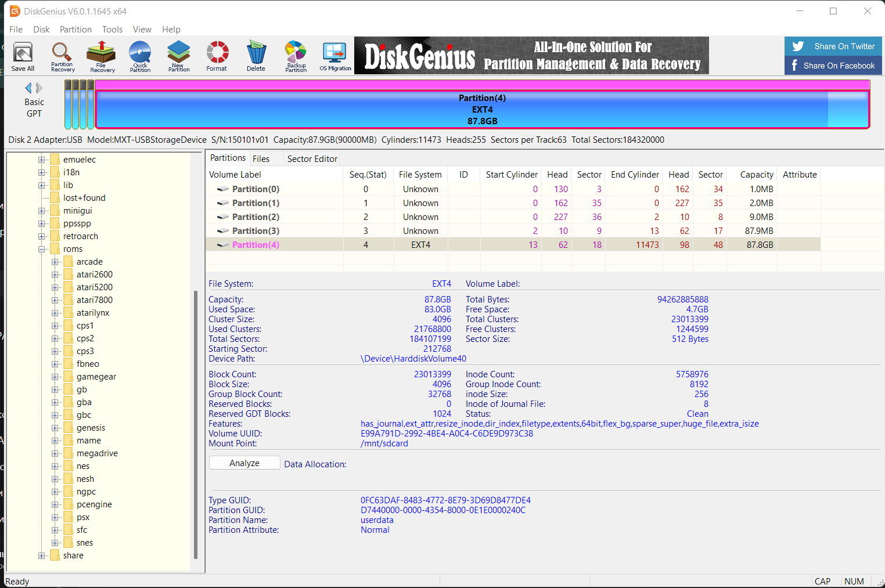Expand the psx folder node
This screenshot has width=885, height=588.
(x=55, y=517)
